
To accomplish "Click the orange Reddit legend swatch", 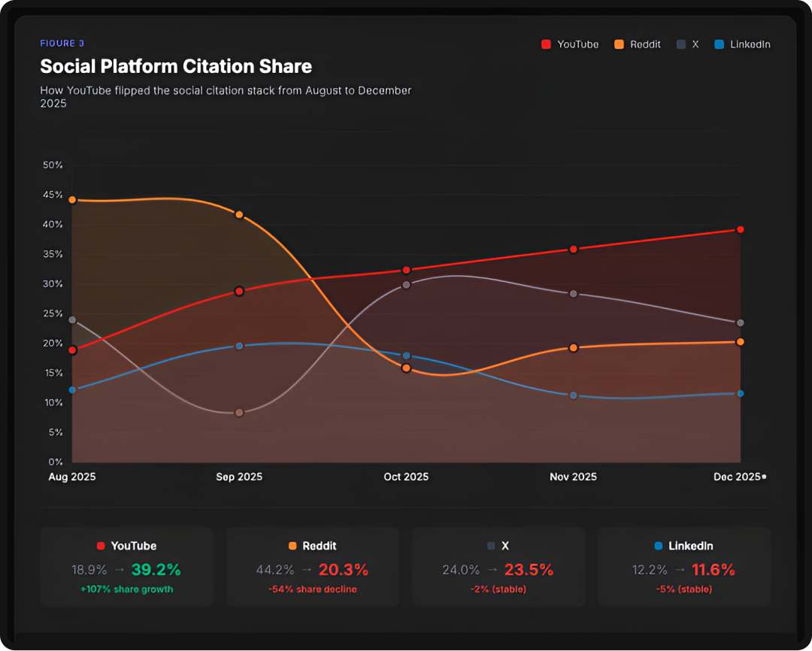I will coord(619,44).
